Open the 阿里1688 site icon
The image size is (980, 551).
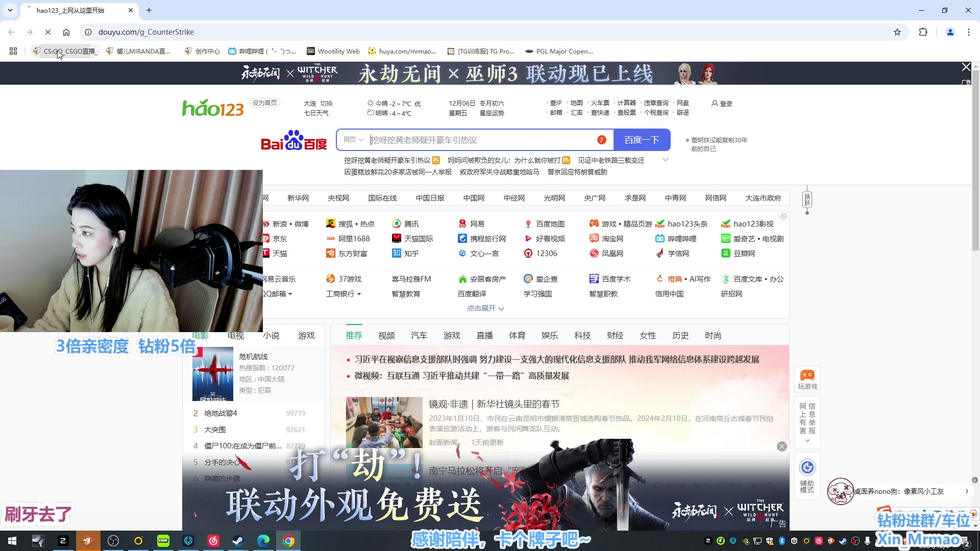pos(331,238)
